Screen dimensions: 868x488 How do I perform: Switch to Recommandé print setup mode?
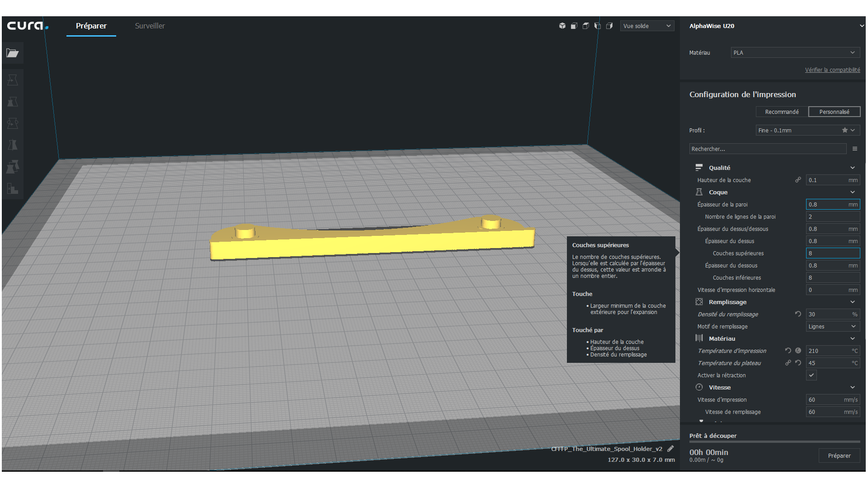[x=782, y=112]
